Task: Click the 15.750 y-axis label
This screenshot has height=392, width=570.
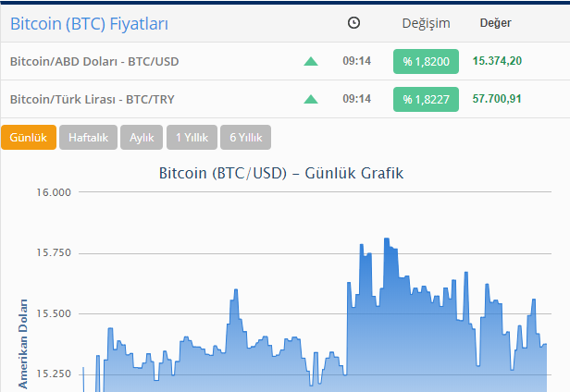Action: [x=54, y=252]
